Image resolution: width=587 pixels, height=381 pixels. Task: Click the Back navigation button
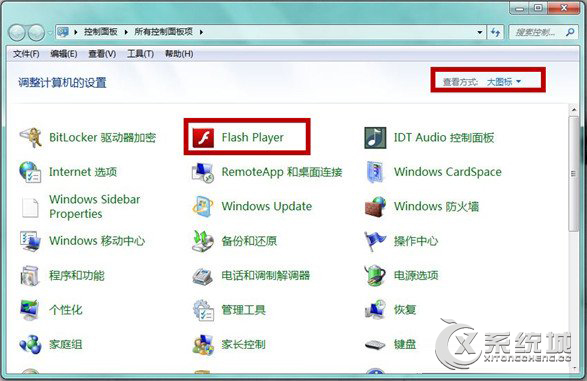pyautogui.click(x=17, y=33)
